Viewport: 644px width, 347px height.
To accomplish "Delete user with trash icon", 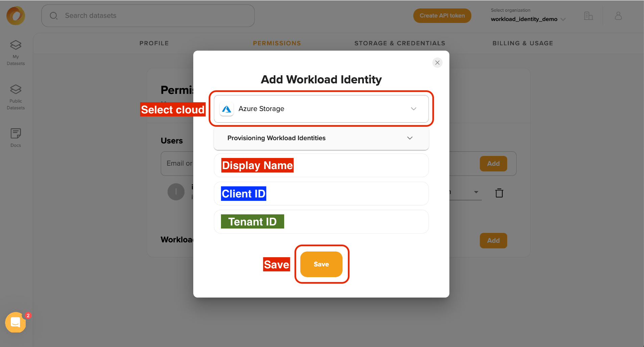I will (x=499, y=193).
